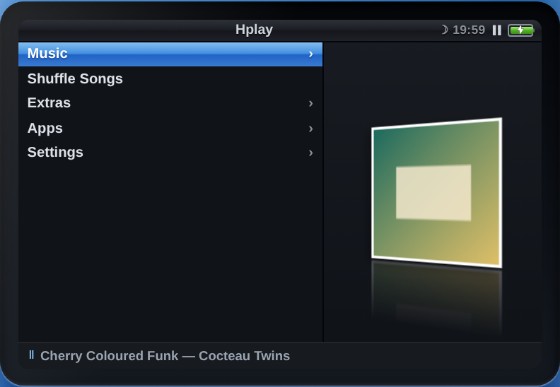Expand the Apps row chevron

coord(311,129)
